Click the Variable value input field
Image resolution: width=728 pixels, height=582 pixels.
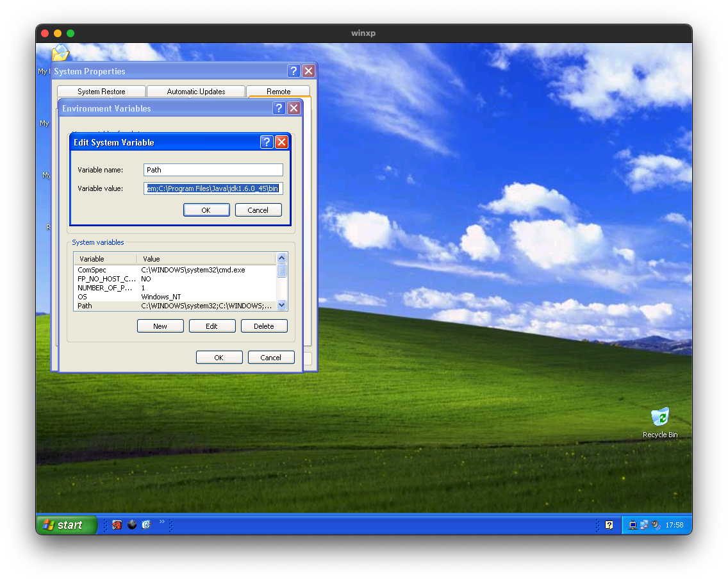click(x=213, y=188)
